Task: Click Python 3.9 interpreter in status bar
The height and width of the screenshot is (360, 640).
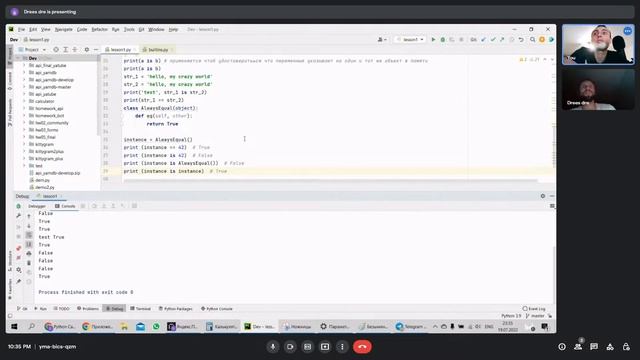Action: (x=511, y=316)
